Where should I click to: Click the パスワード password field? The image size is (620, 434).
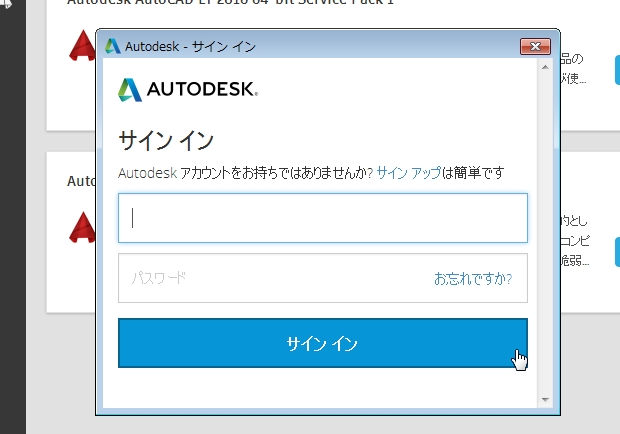point(323,278)
